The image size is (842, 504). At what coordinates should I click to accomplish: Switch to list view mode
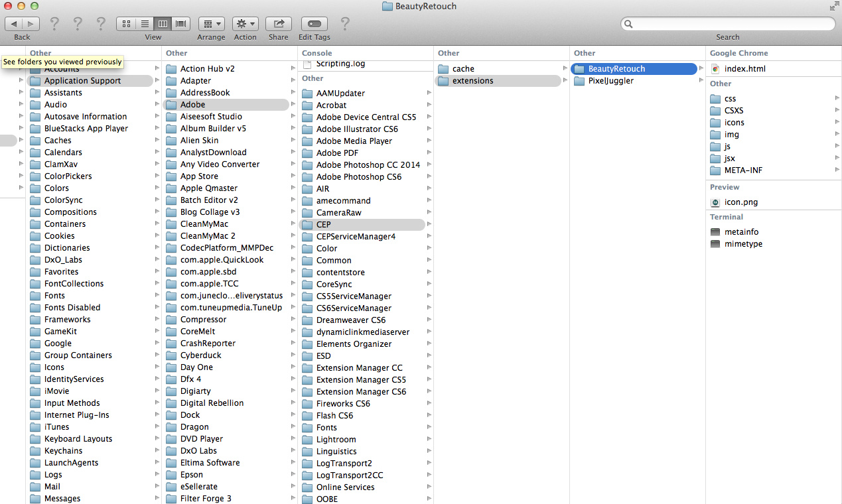144,24
